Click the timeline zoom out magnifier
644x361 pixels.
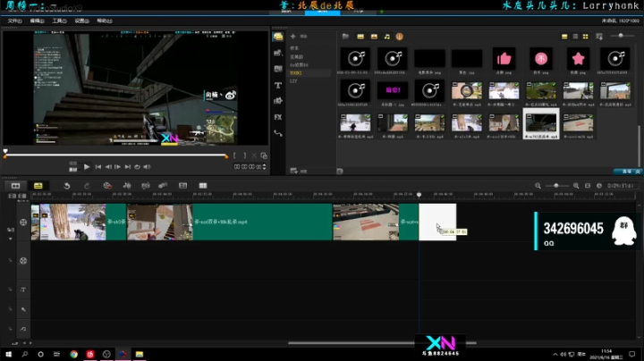point(538,186)
